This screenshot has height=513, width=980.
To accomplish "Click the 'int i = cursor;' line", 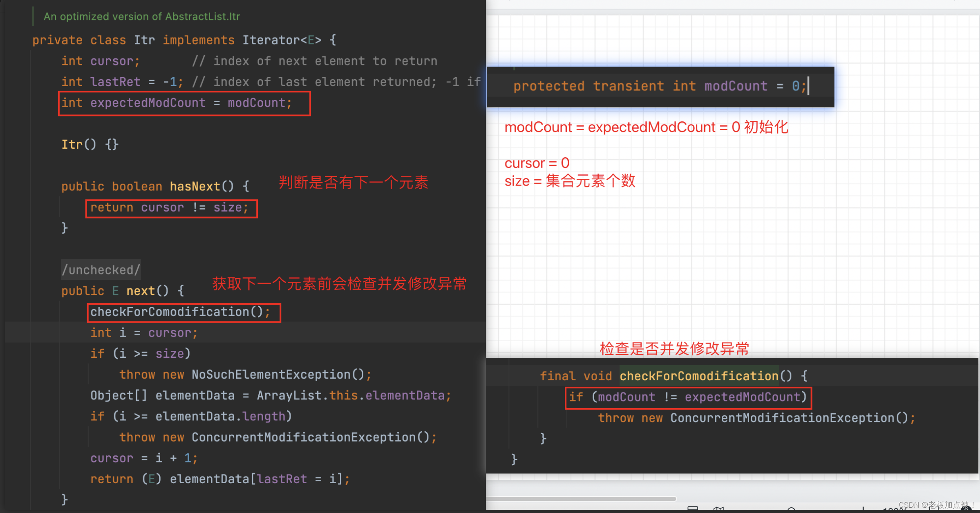I will [144, 333].
